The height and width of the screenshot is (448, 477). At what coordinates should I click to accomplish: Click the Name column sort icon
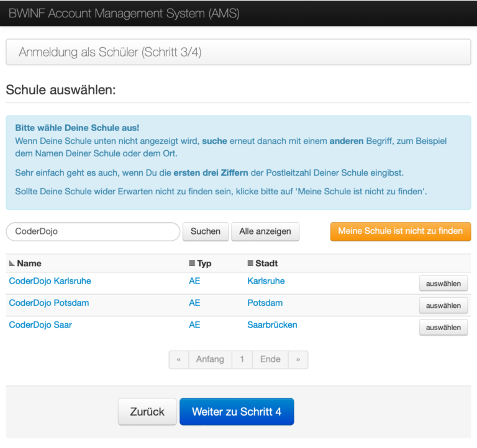coord(12,264)
